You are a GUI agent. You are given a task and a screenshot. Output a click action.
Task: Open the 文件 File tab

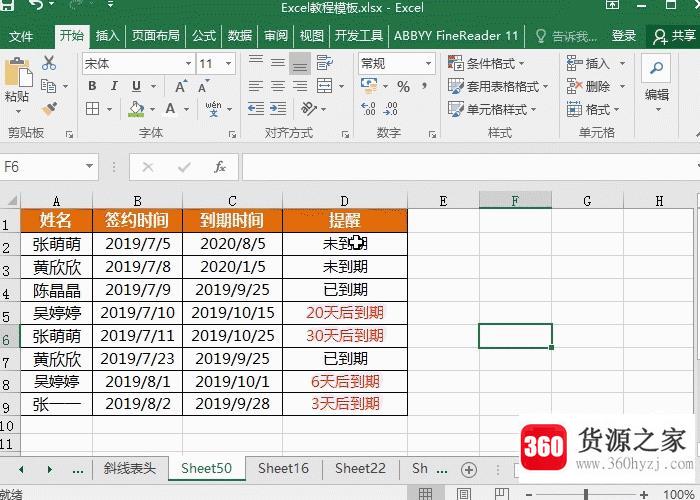(x=21, y=36)
